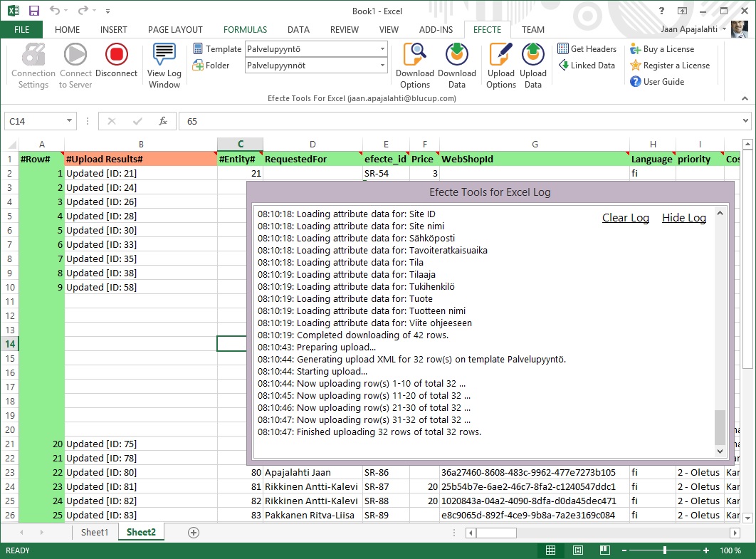Click Register a License

coord(670,65)
